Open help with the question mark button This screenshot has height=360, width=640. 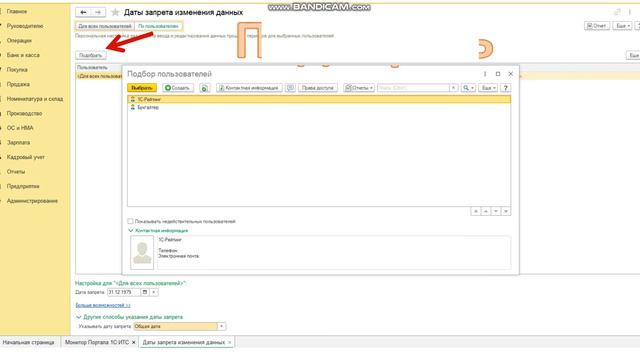click(x=505, y=88)
